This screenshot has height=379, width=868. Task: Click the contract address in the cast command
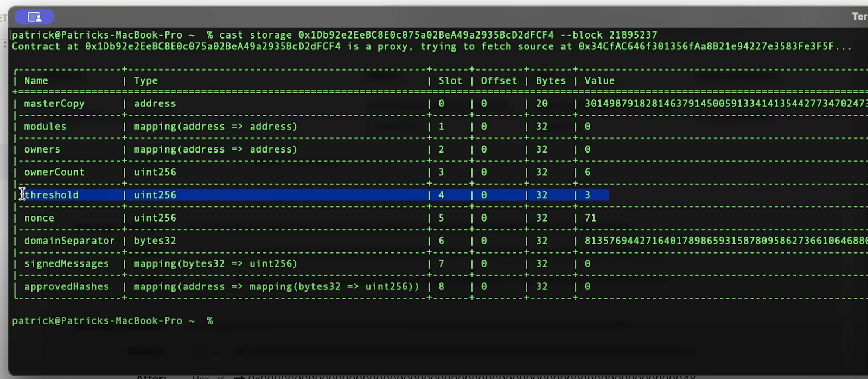pyautogui.click(x=426, y=35)
